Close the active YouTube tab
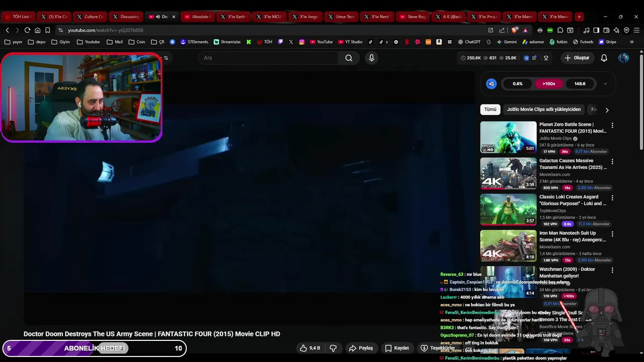This screenshot has width=644, height=362. pos(174,17)
